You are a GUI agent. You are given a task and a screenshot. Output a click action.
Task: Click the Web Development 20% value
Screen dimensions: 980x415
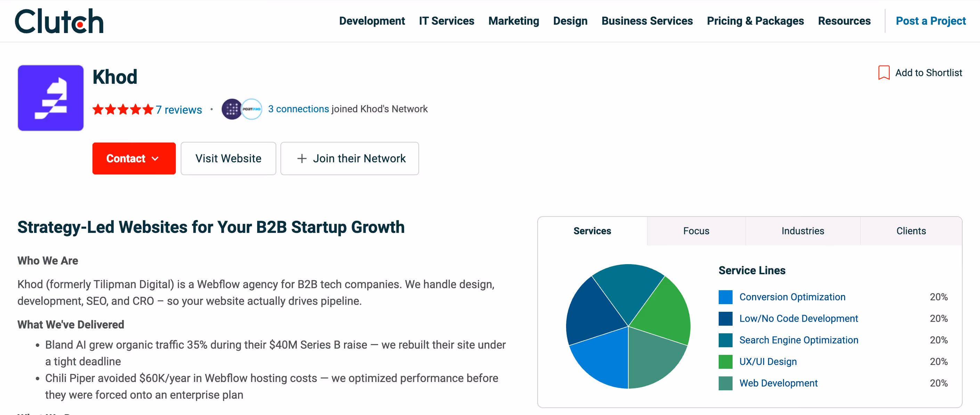click(939, 383)
